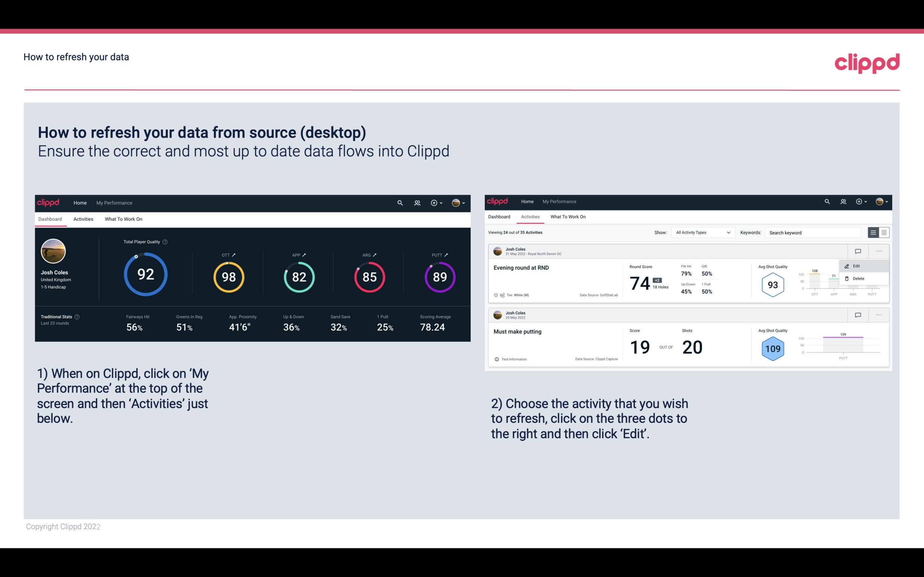The image size is (924, 577).
Task: Click the Clippd home logo icon
Action: [x=49, y=202]
